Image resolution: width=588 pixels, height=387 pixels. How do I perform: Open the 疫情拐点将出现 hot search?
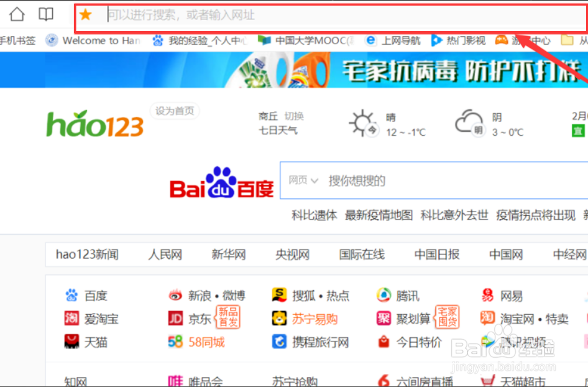point(536,215)
